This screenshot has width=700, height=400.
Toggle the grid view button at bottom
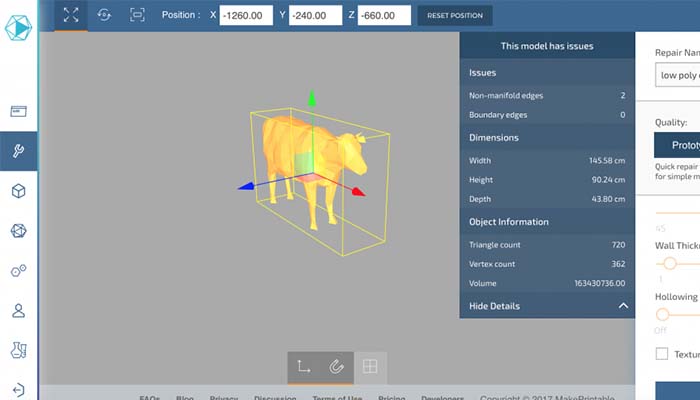point(370,366)
